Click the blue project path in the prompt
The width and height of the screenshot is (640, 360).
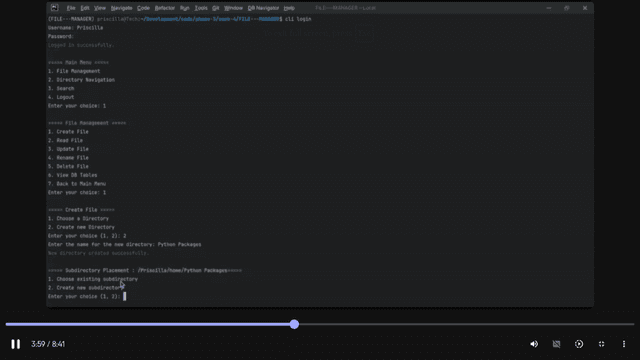click(x=211, y=19)
